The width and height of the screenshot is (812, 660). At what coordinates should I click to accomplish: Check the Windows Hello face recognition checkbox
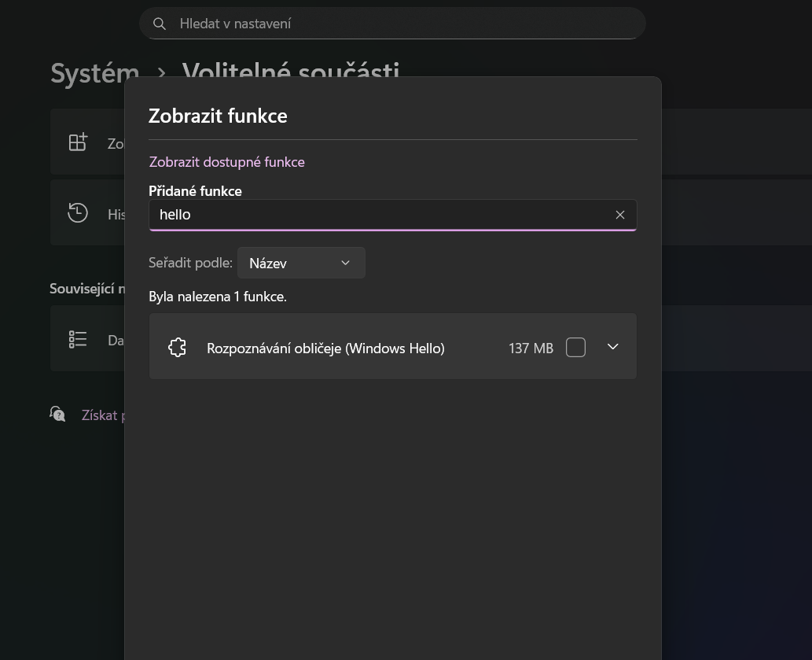click(575, 347)
